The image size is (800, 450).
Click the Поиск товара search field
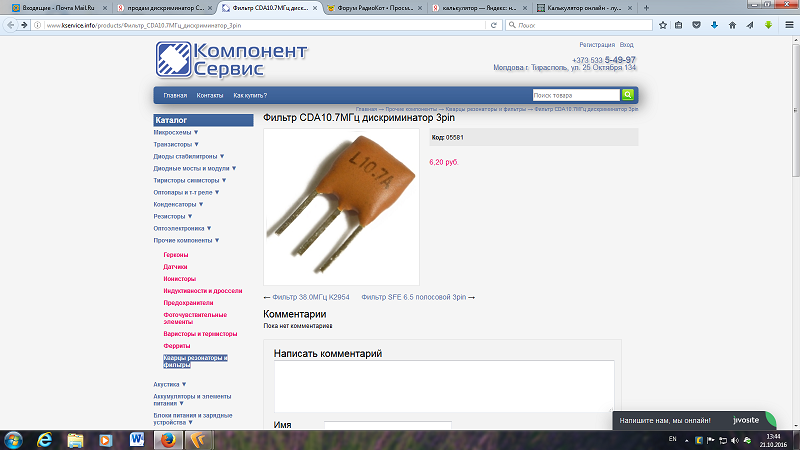[575, 95]
